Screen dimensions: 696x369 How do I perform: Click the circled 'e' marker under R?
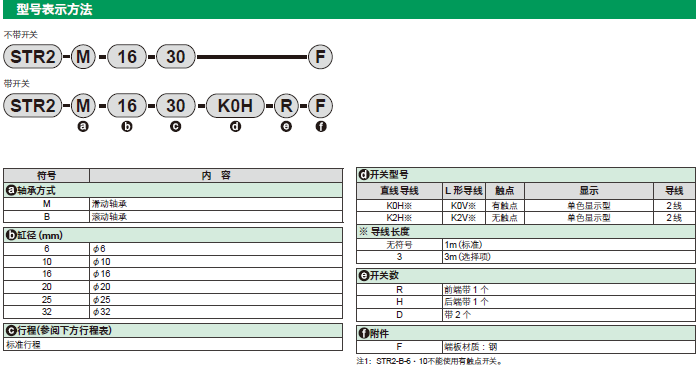click(286, 127)
